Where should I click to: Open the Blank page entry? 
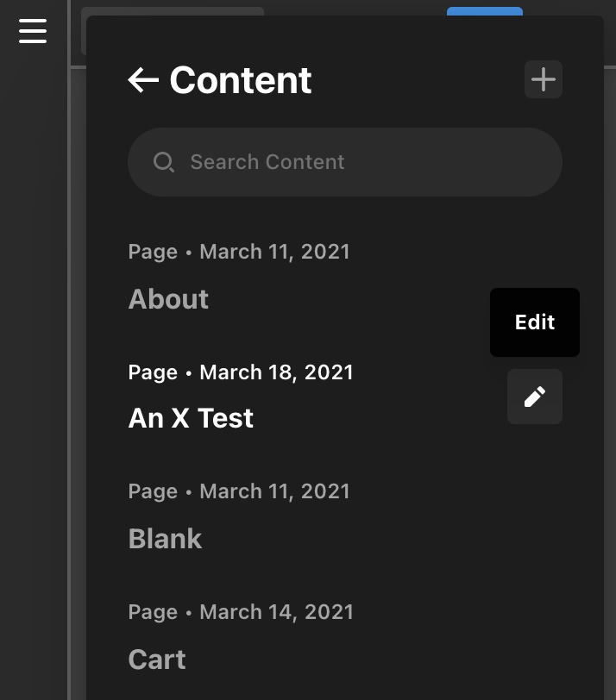(165, 539)
